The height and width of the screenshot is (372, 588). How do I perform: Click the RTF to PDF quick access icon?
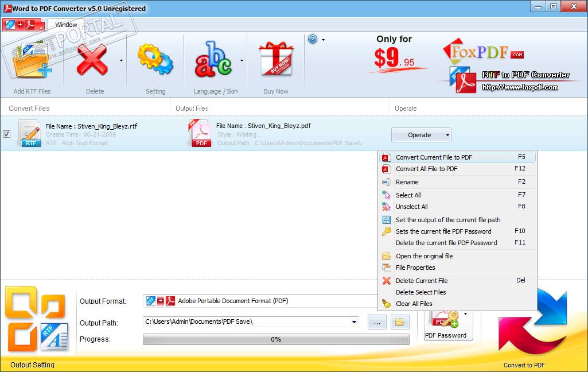point(20,25)
